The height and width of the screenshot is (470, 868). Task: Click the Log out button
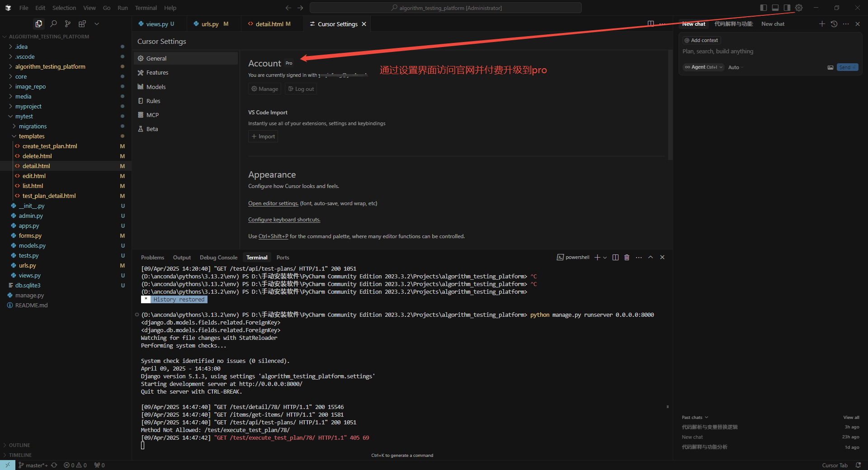click(301, 89)
